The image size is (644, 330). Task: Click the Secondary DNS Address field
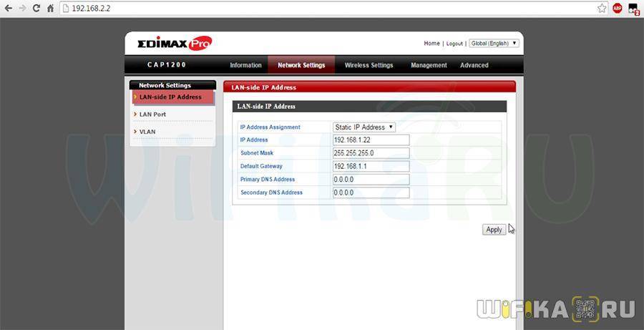coord(371,193)
